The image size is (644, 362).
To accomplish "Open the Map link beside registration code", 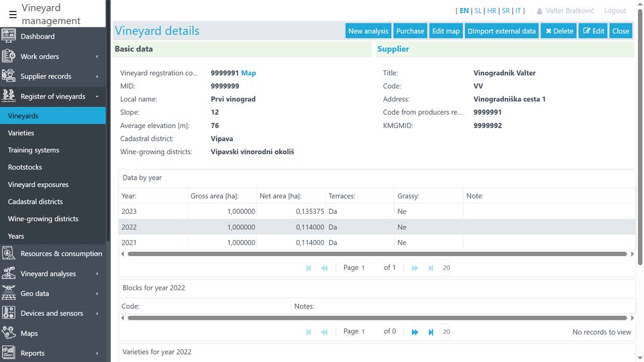I will click(248, 73).
